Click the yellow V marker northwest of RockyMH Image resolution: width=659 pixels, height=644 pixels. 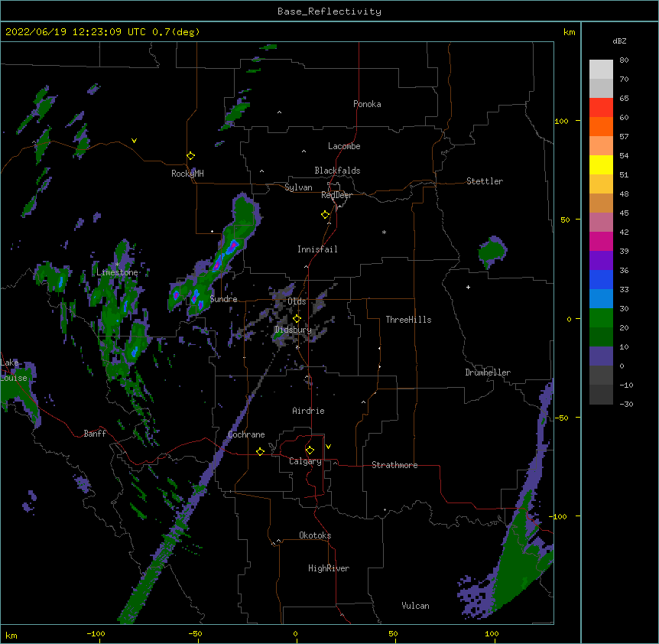134,141
